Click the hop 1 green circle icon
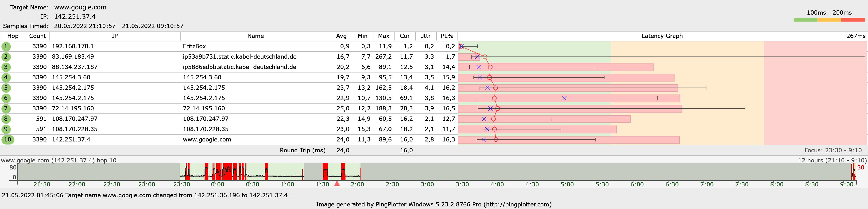 tap(6, 46)
